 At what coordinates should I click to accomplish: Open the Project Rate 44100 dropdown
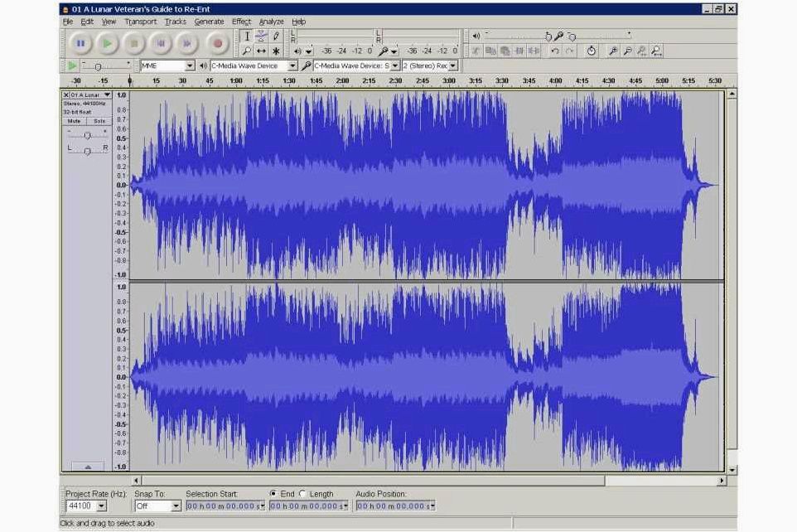(x=101, y=506)
